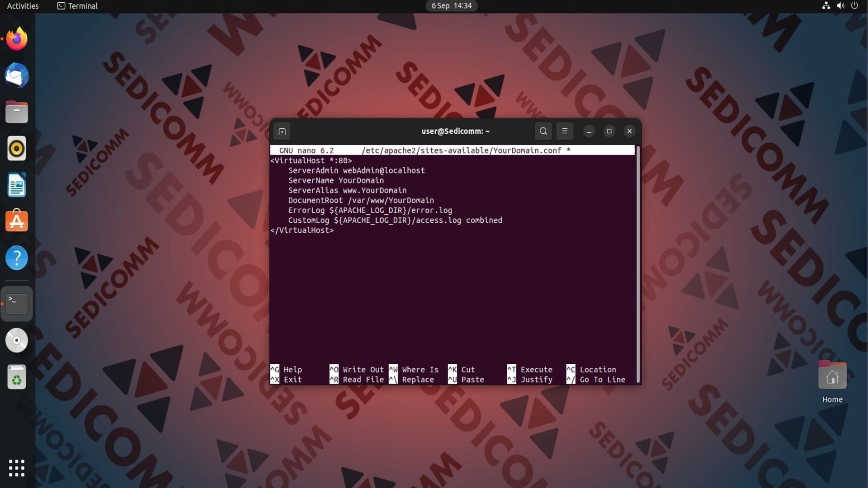
Task: Open the Trash from the dock
Action: (17, 377)
